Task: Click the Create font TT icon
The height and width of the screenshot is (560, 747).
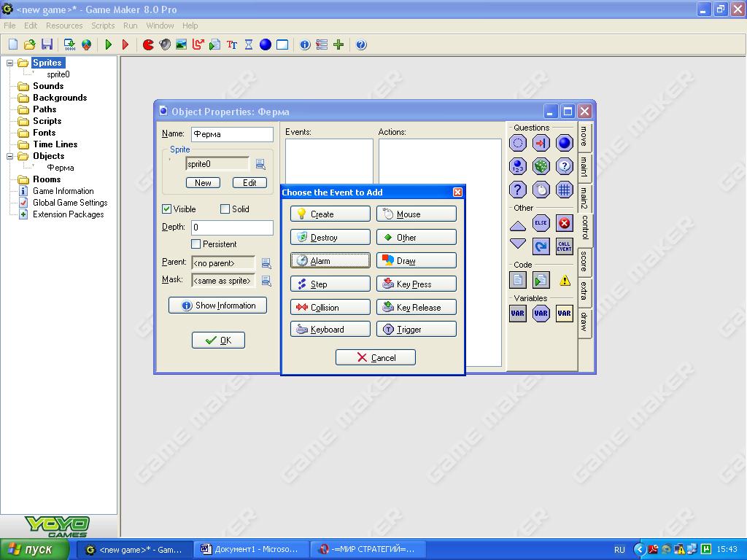Action: 232,44
